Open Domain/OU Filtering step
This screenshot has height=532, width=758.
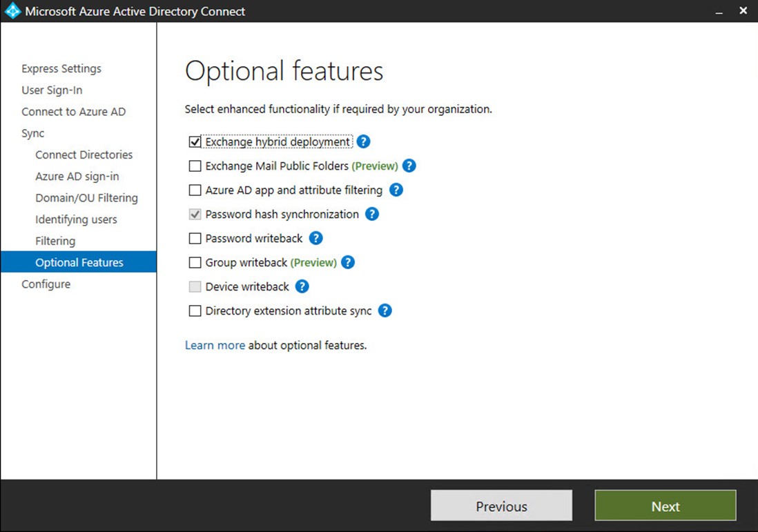pos(86,198)
